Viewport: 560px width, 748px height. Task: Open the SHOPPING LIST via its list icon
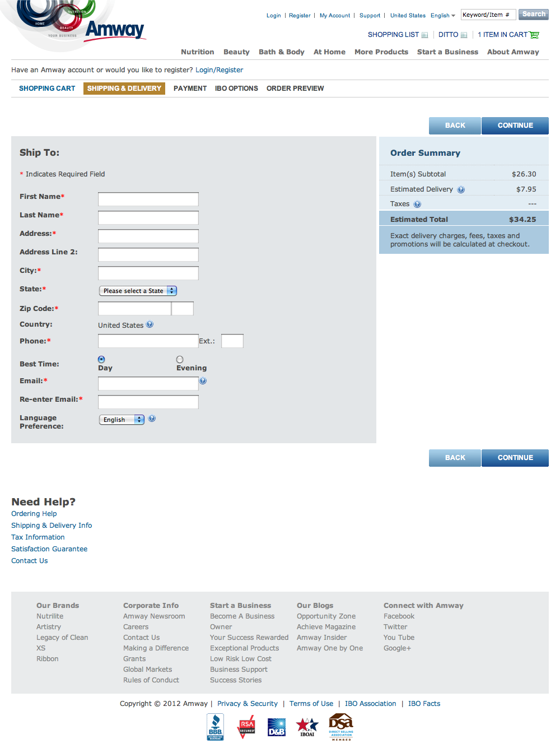pyautogui.click(x=425, y=34)
